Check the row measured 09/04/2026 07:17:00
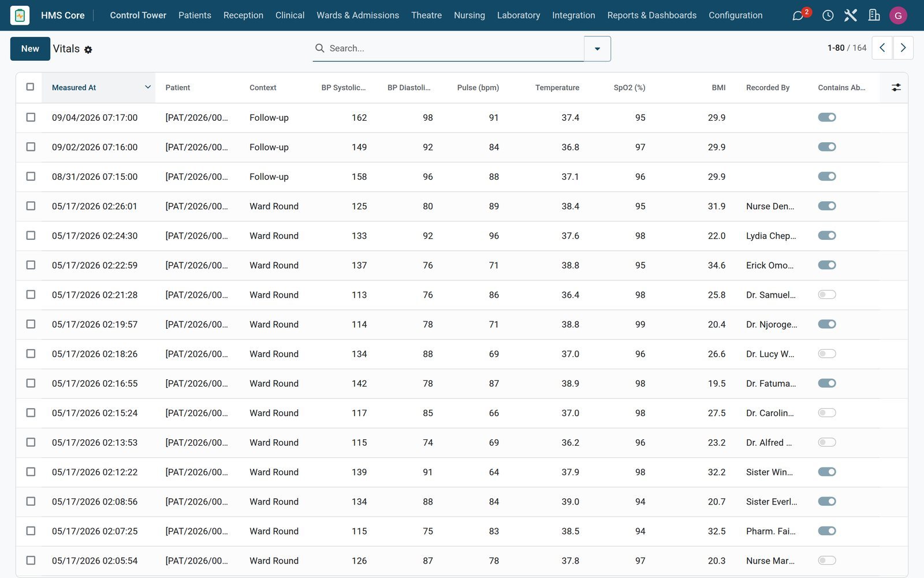This screenshot has height=578, width=924. coord(31,117)
